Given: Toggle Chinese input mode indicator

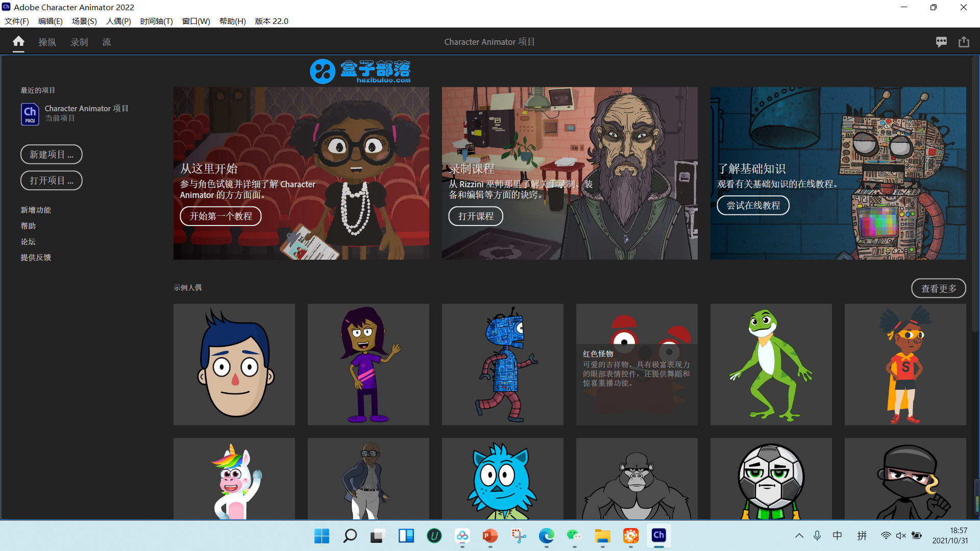Looking at the screenshot, I should click(838, 536).
